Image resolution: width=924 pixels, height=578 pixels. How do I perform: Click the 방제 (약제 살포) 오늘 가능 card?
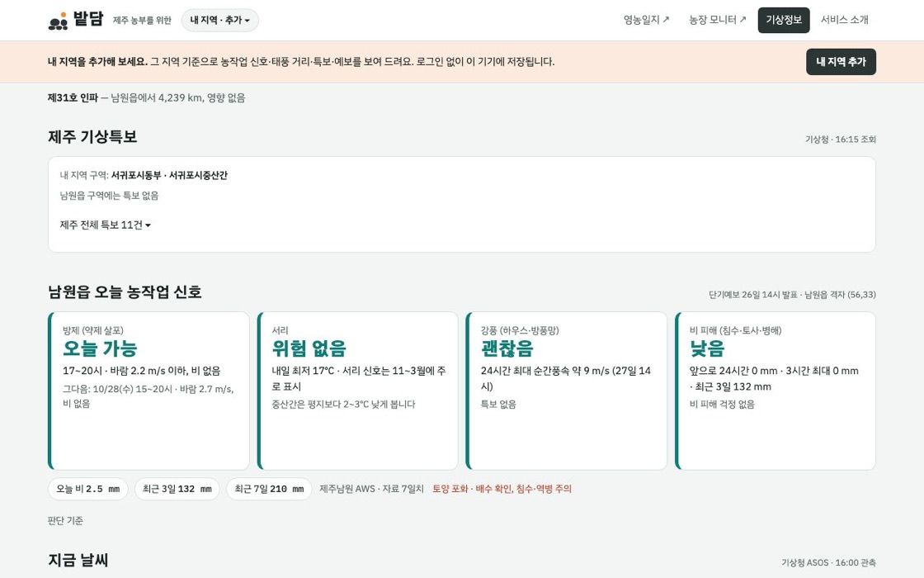coord(148,391)
